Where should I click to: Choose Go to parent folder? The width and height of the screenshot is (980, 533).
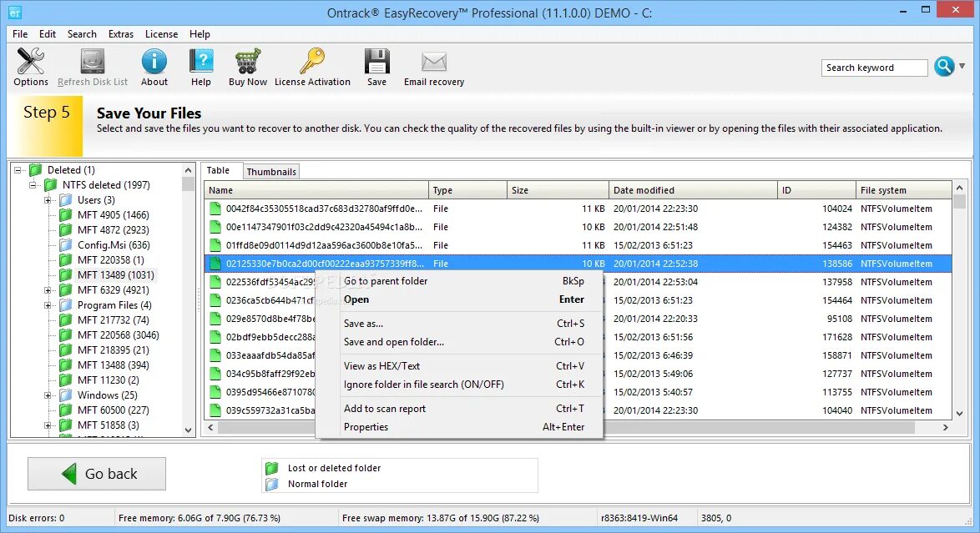pos(459,281)
